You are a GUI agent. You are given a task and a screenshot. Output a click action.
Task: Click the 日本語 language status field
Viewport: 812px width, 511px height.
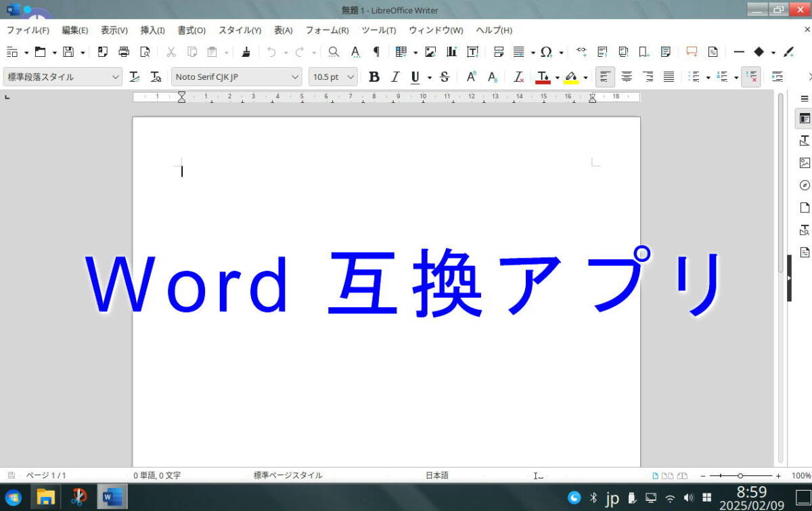(436, 476)
